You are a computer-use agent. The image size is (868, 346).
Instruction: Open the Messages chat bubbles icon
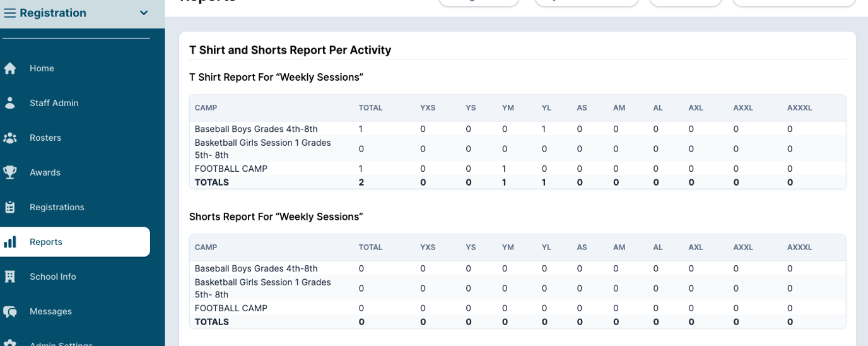[10, 311]
